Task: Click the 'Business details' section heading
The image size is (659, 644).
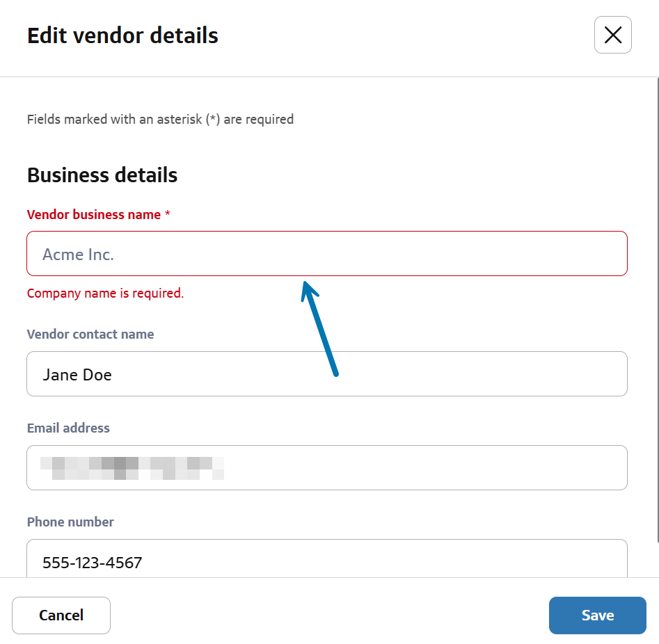Action: click(x=102, y=175)
